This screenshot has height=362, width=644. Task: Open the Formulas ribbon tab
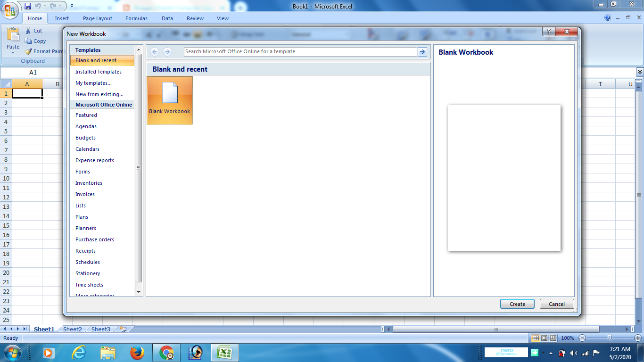pyautogui.click(x=136, y=18)
